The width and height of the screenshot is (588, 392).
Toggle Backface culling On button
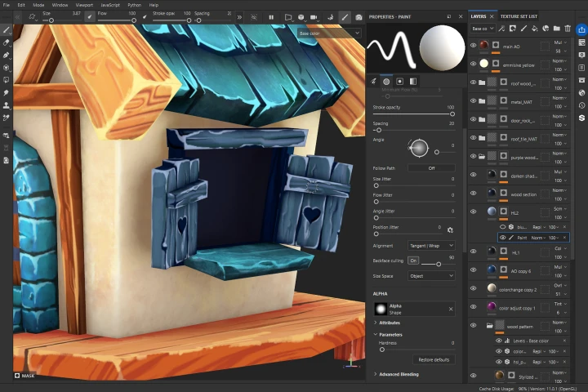click(x=413, y=261)
